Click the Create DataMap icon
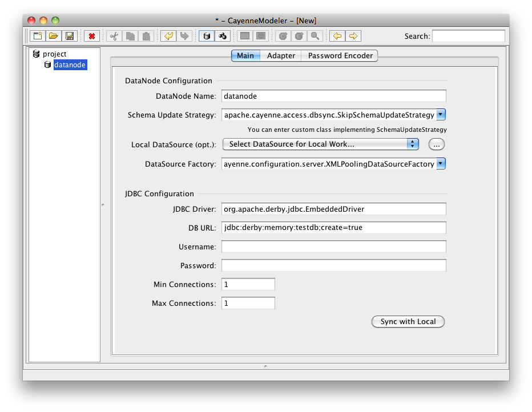The width and height of the screenshot is (532, 412). pyautogui.click(x=223, y=36)
